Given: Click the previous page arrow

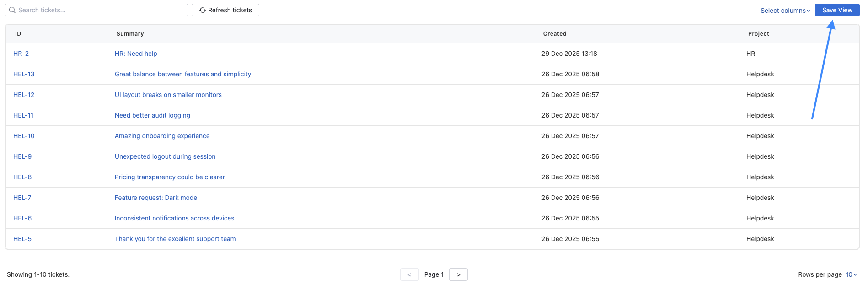Looking at the screenshot, I should point(409,274).
